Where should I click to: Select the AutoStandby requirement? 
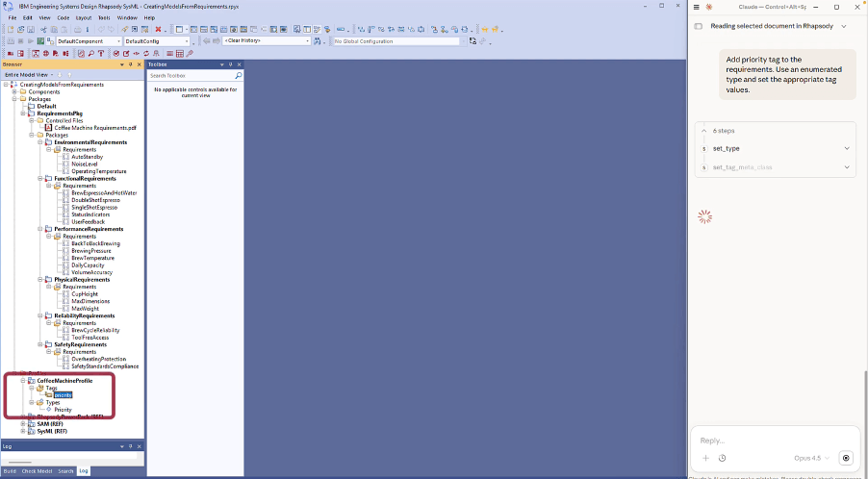[x=87, y=157]
